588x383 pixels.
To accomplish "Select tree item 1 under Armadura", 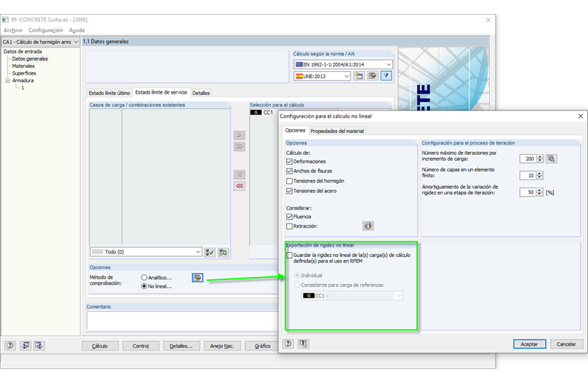I will [x=22, y=87].
